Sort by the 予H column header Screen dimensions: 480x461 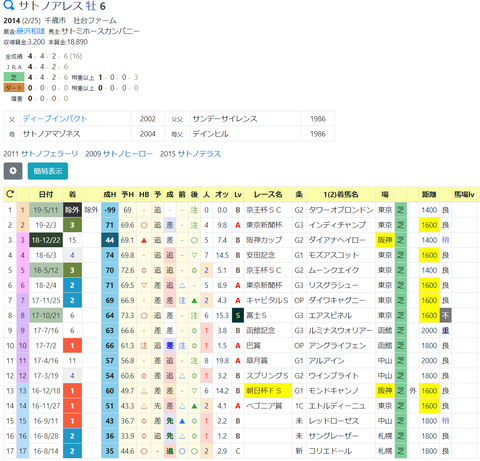pos(128,194)
